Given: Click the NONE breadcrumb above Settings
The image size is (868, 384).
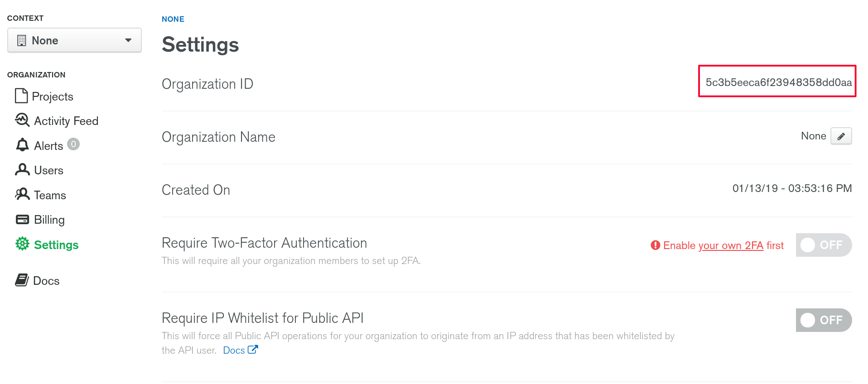Looking at the screenshot, I should (x=173, y=19).
